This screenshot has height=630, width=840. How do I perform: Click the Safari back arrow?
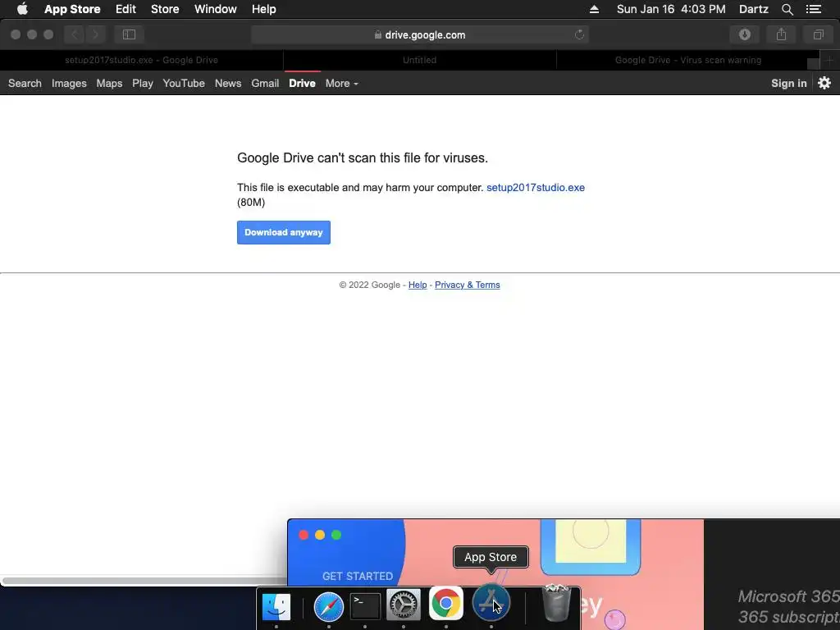click(75, 34)
